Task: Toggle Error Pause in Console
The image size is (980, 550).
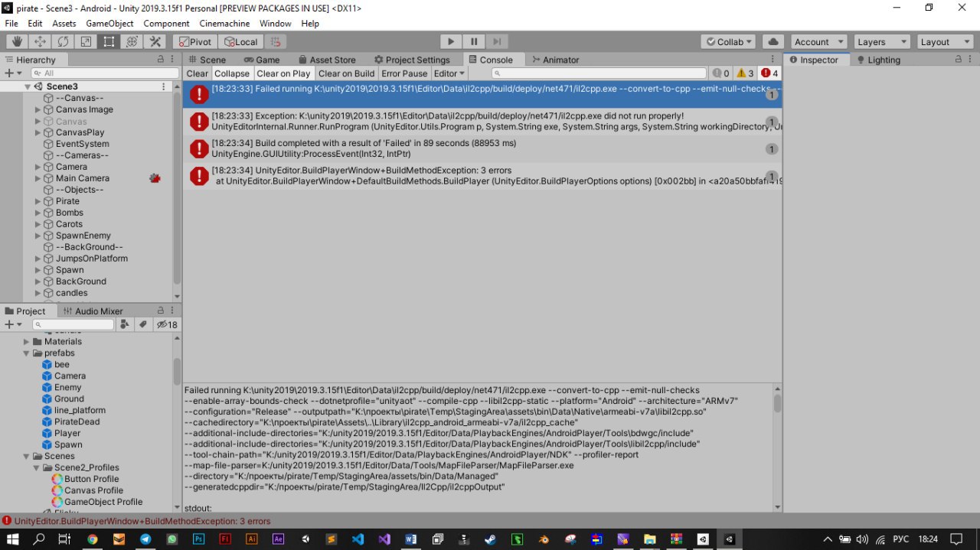Action: pyautogui.click(x=404, y=73)
